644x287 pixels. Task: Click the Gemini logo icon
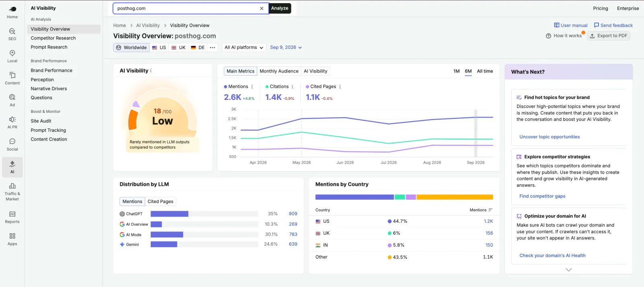tap(122, 244)
